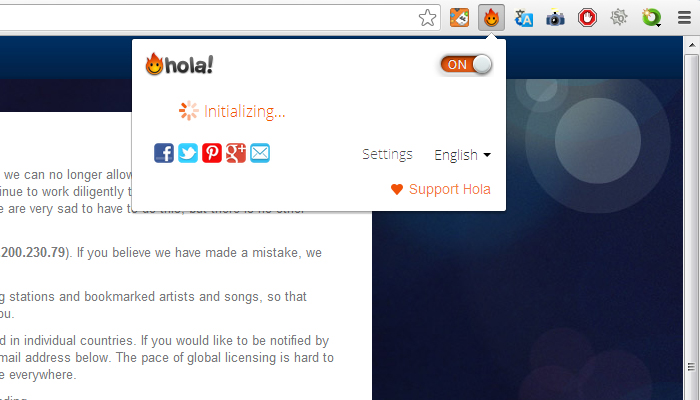700x400 pixels.
Task: Click the scrollbar up arrow
Action: coord(692,45)
